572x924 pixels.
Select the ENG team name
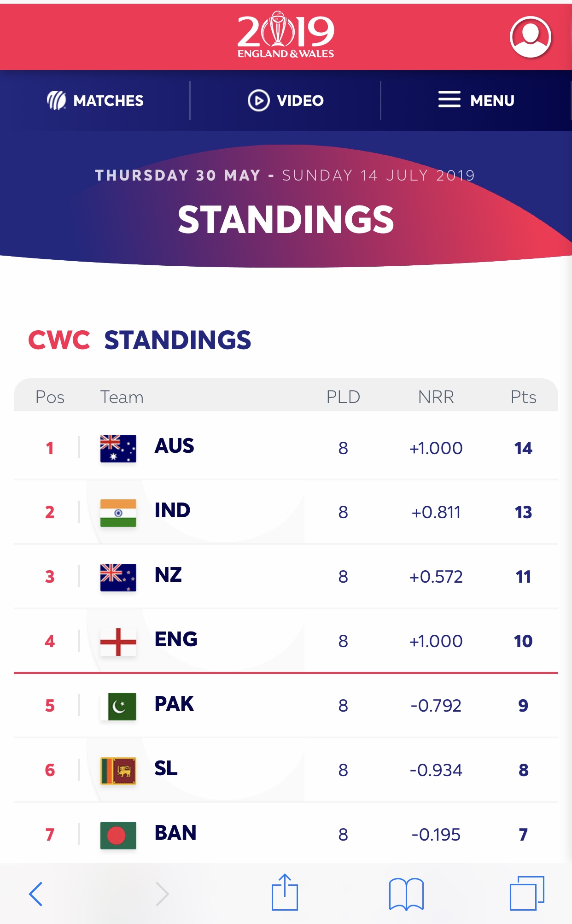click(176, 640)
